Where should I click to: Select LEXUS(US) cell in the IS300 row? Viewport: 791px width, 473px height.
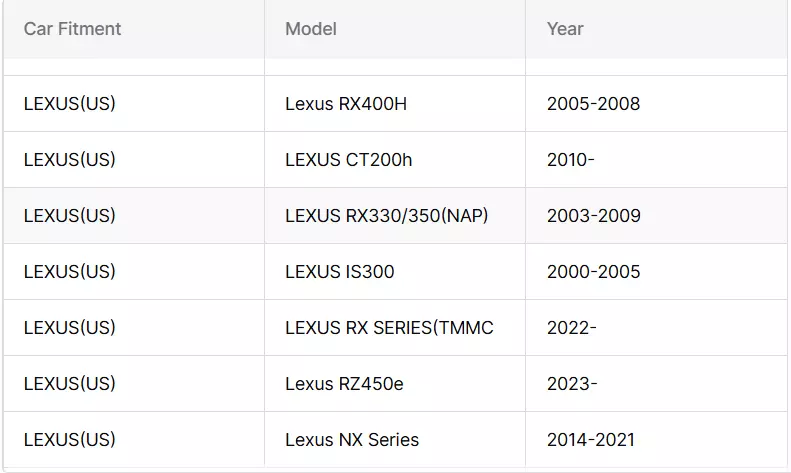point(134,272)
